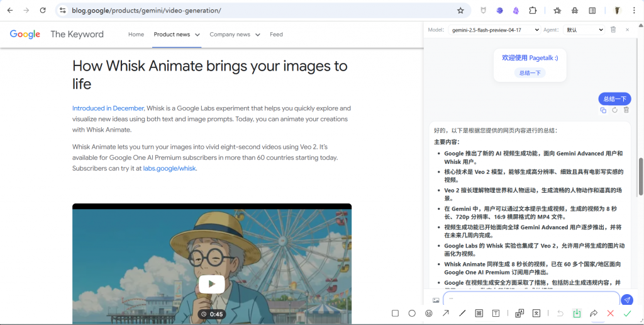Image resolution: width=644 pixels, height=325 pixels.
Task: Select the text annotation tool
Action: coord(496,314)
